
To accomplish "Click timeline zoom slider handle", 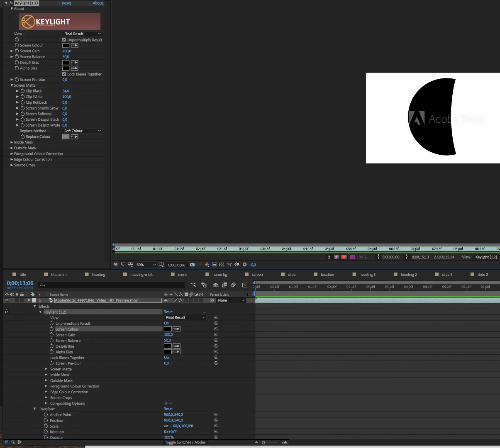I will point(263,443).
